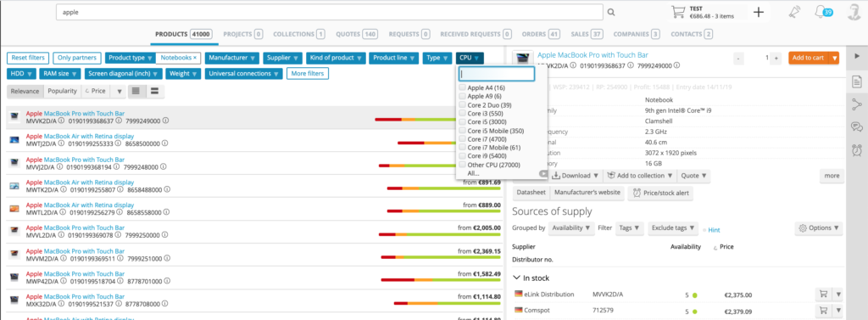
Task: Switch to the QUOTES tab
Action: click(356, 34)
